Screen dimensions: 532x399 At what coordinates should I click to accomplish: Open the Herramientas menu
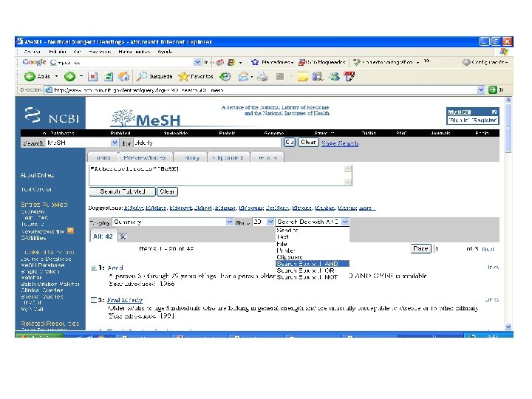click(134, 52)
